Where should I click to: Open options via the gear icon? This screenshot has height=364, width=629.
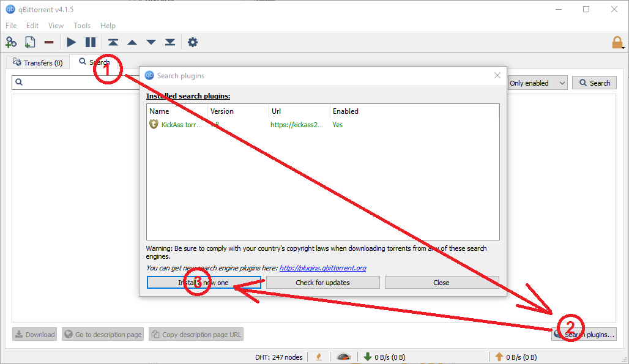pos(193,42)
